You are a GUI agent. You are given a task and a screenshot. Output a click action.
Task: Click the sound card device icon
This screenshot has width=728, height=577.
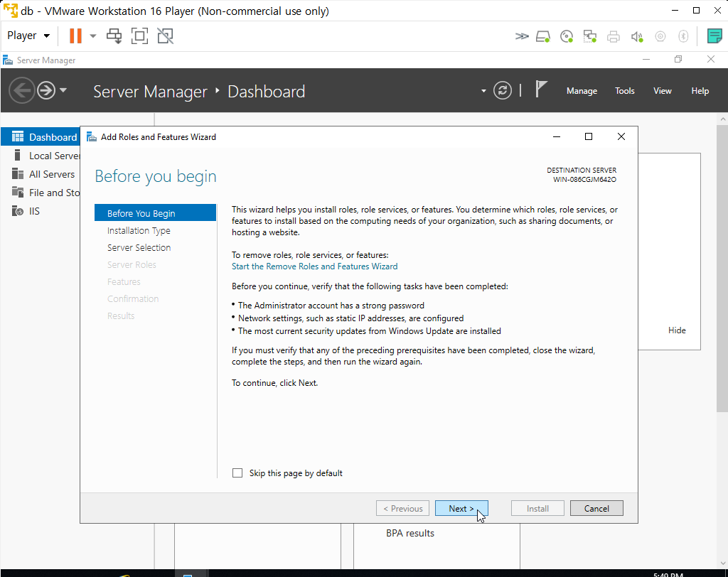(637, 36)
